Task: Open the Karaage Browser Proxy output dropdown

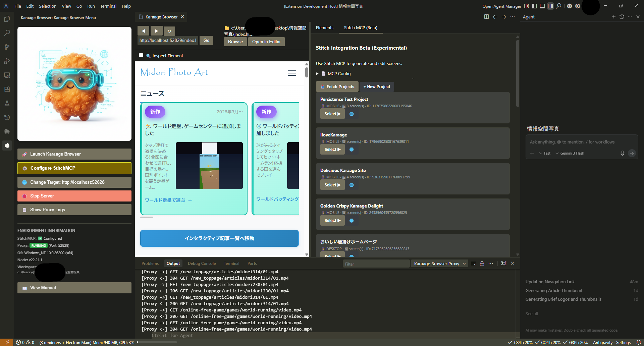Action: click(x=440, y=264)
